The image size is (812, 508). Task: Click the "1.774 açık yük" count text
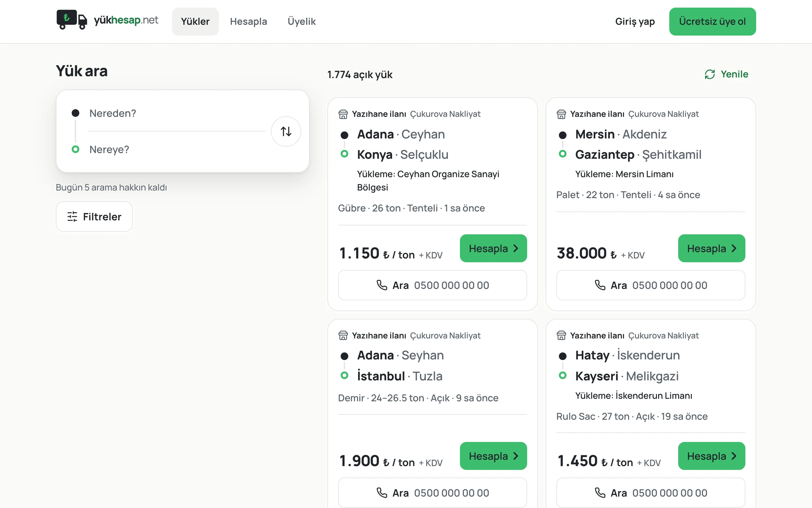pyautogui.click(x=360, y=75)
